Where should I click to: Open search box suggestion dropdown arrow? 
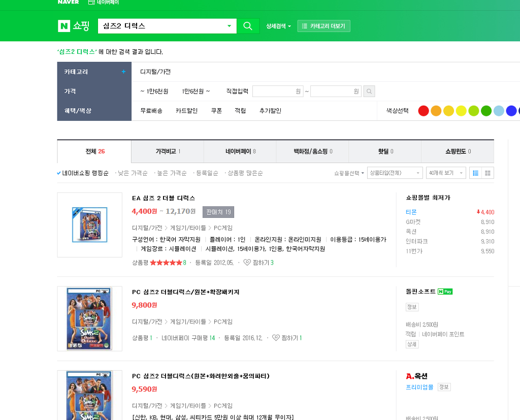(229, 26)
